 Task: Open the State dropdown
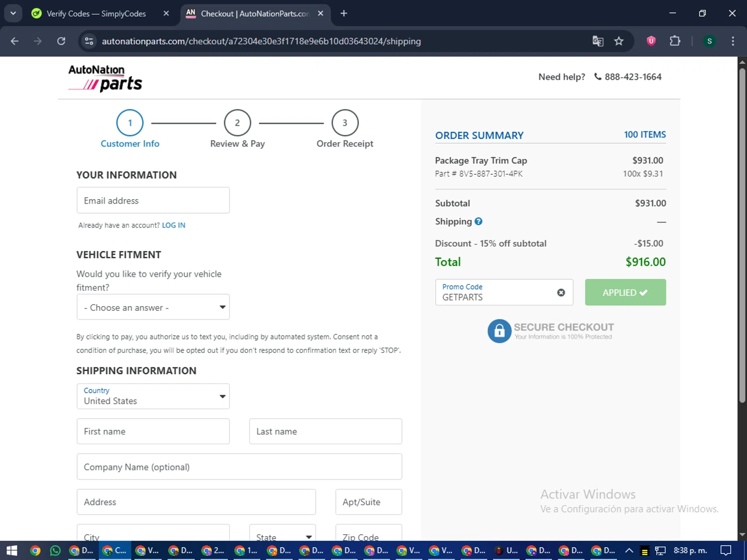[x=282, y=533]
